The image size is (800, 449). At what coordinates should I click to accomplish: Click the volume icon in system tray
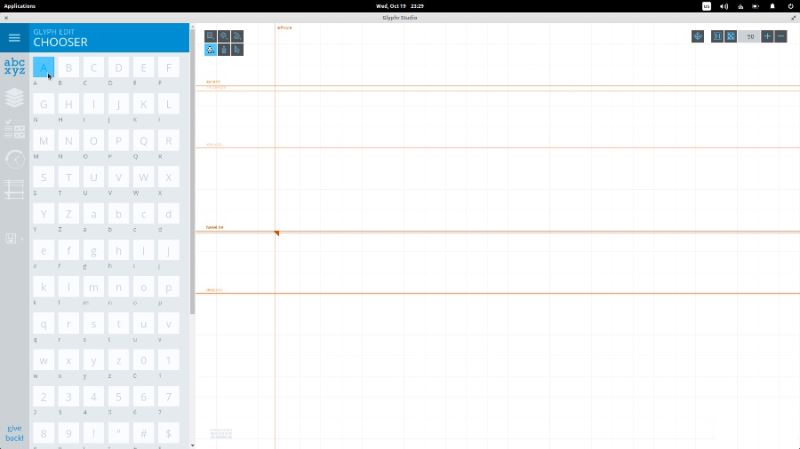tap(723, 6)
